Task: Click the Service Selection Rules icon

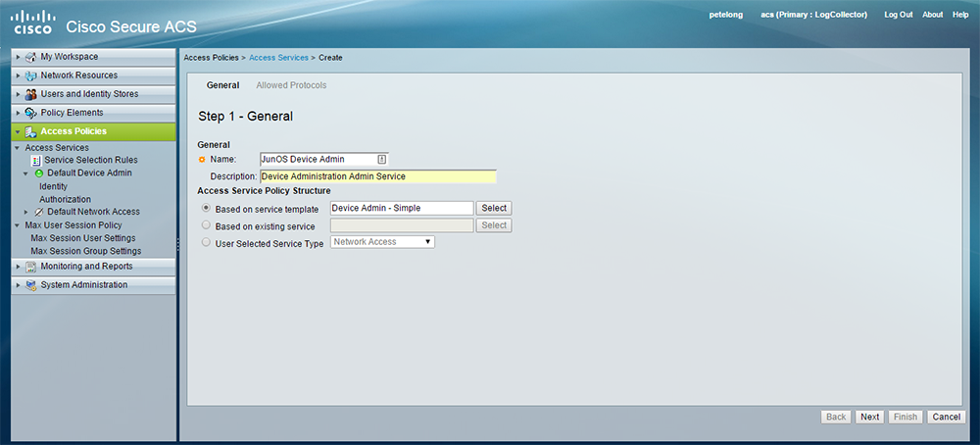Action: point(36,161)
